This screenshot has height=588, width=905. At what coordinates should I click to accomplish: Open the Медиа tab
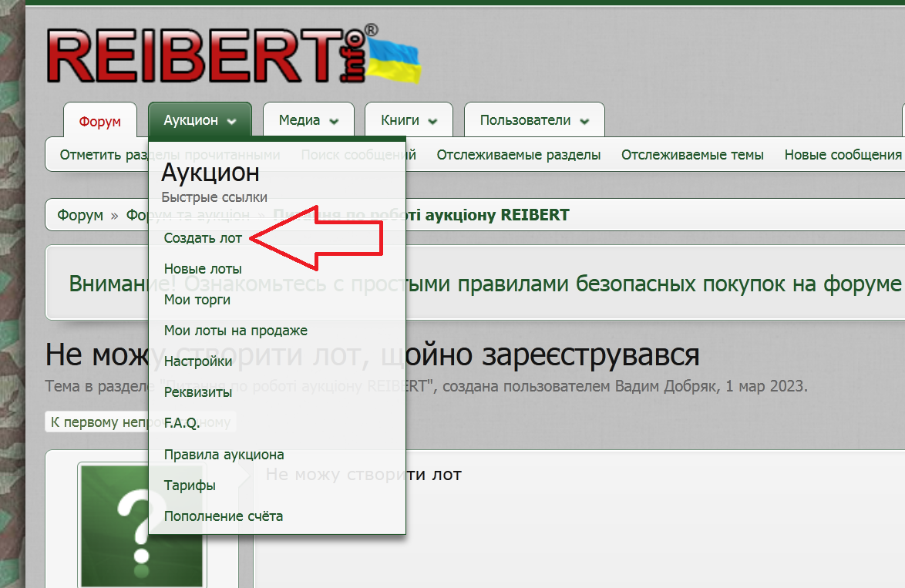pos(308,120)
